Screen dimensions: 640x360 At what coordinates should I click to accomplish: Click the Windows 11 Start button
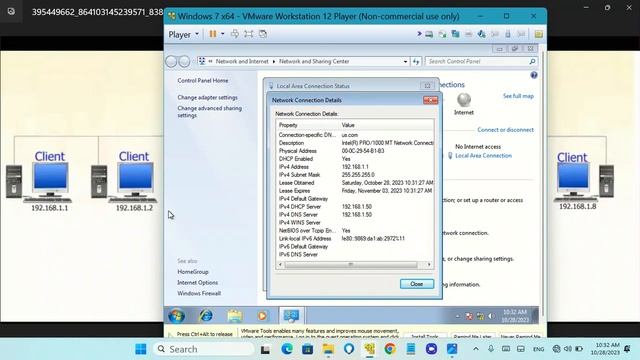point(141,349)
